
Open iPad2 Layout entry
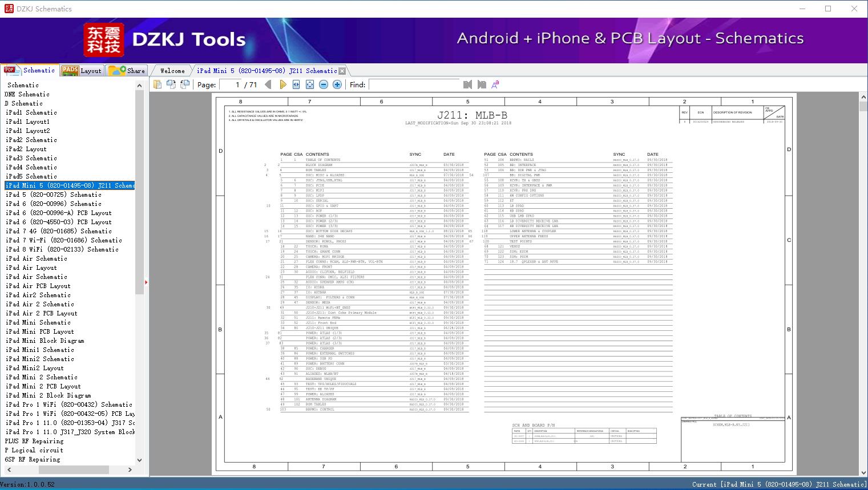click(x=26, y=149)
